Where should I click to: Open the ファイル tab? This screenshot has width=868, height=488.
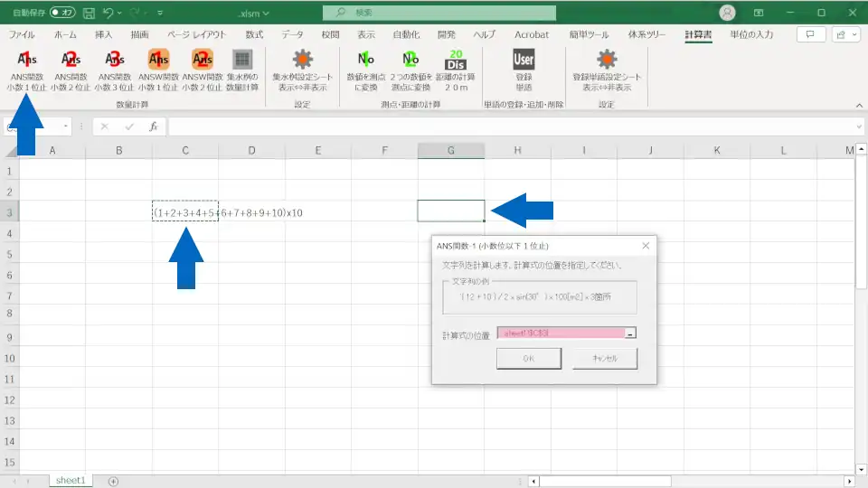(x=22, y=34)
